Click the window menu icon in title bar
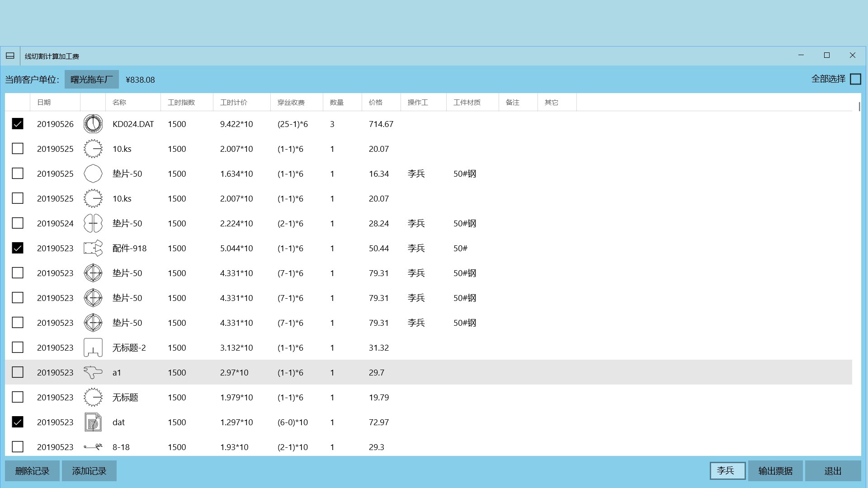Image resolution: width=868 pixels, height=488 pixels. click(x=10, y=56)
